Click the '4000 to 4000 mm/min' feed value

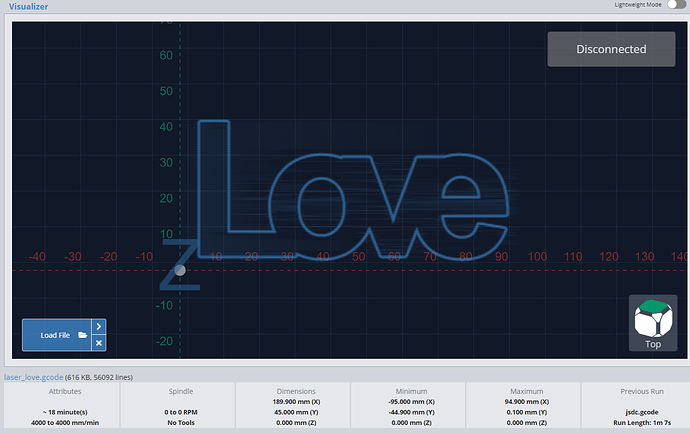coord(65,423)
